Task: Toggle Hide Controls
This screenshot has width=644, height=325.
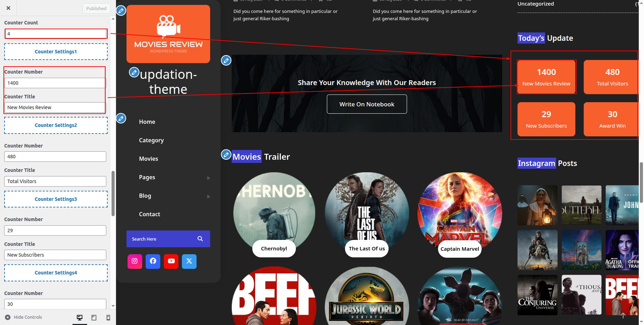Action: pyautogui.click(x=24, y=317)
